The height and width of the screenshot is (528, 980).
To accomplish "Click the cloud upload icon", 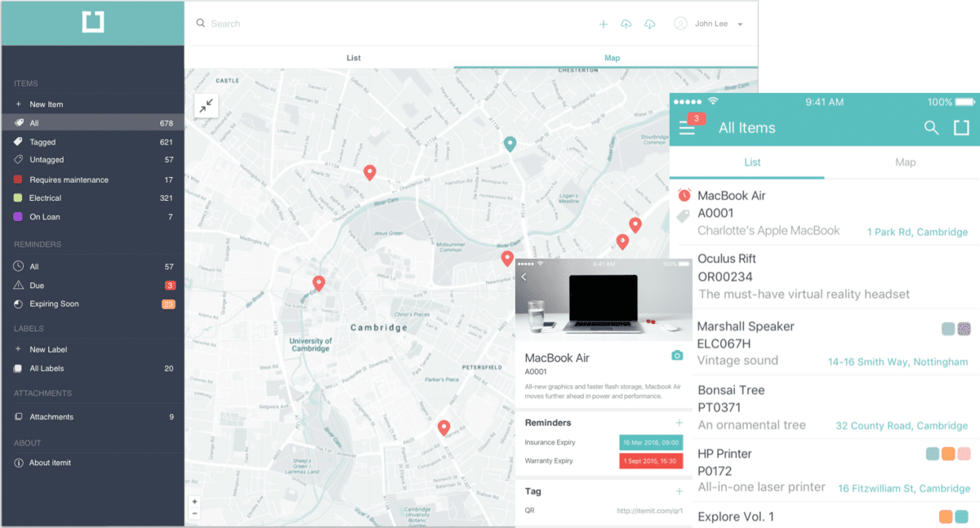I will (x=626, y=24).
